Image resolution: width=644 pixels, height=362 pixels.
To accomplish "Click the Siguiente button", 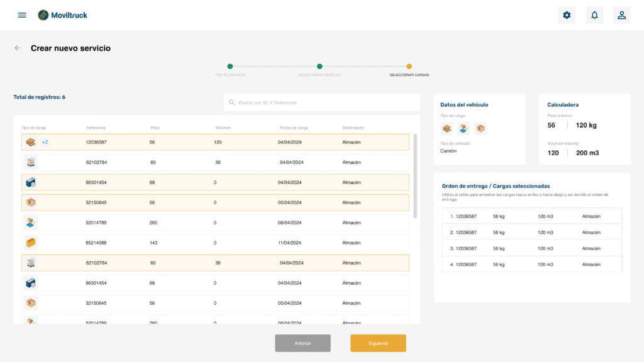I will [378, 343].
